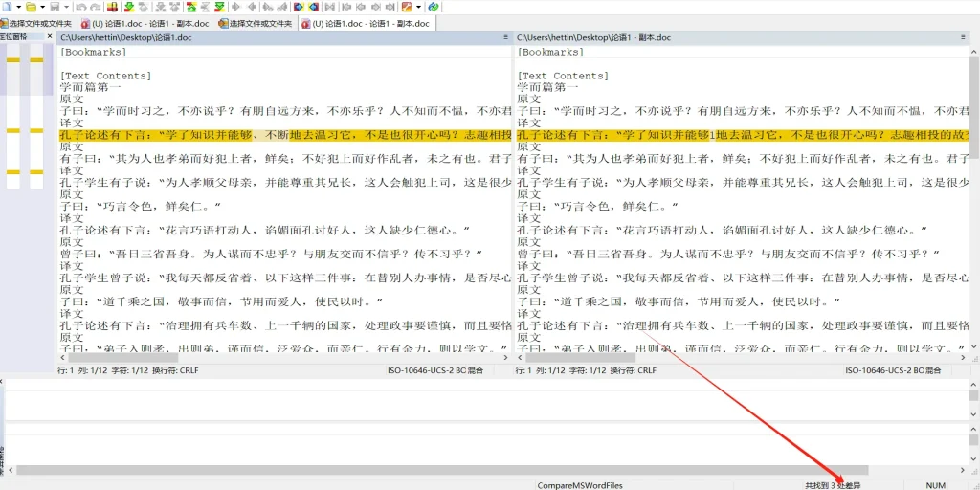Open the right pane header menu icon
Screen dimensions: 980x490
(x=963, y=37)
